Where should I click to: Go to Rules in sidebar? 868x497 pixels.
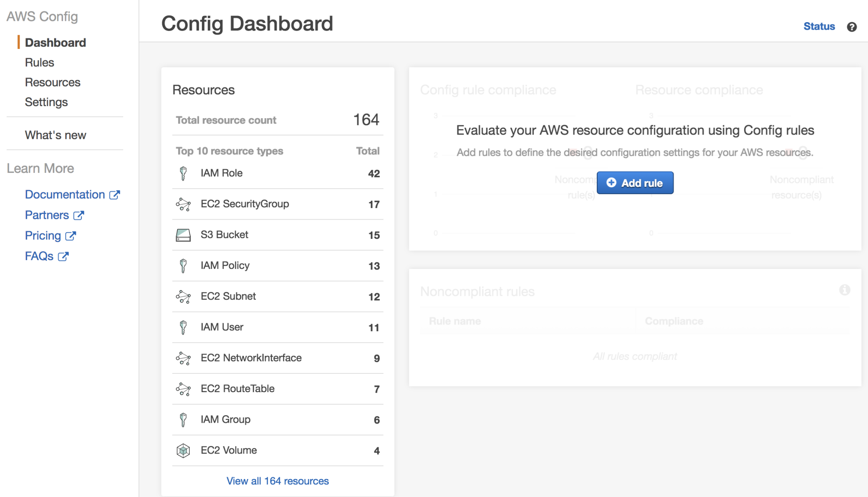[40, 63]
